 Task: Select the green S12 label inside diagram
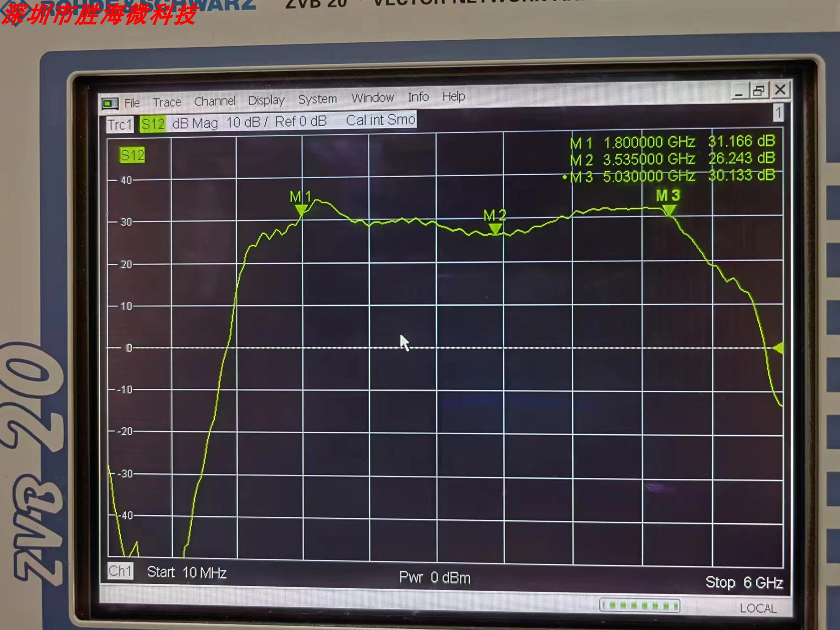(132, 156)
